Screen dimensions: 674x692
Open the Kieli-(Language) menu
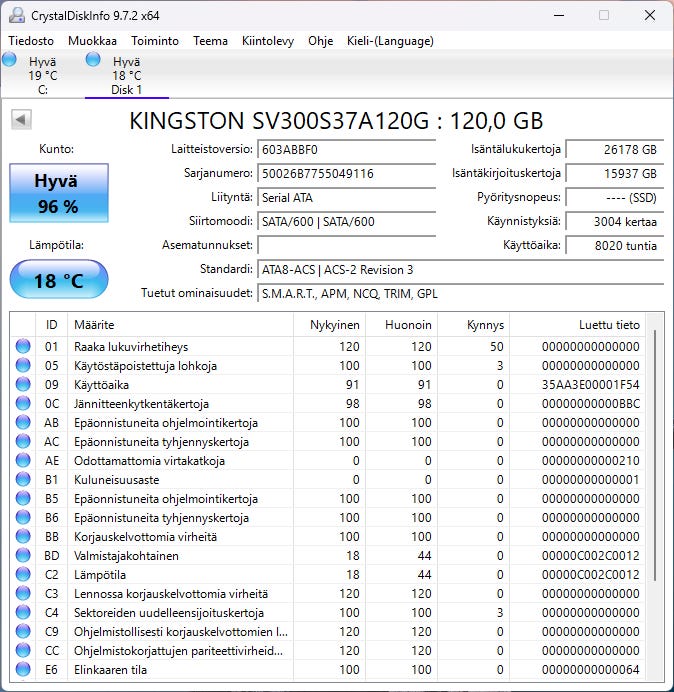point(390,41)
